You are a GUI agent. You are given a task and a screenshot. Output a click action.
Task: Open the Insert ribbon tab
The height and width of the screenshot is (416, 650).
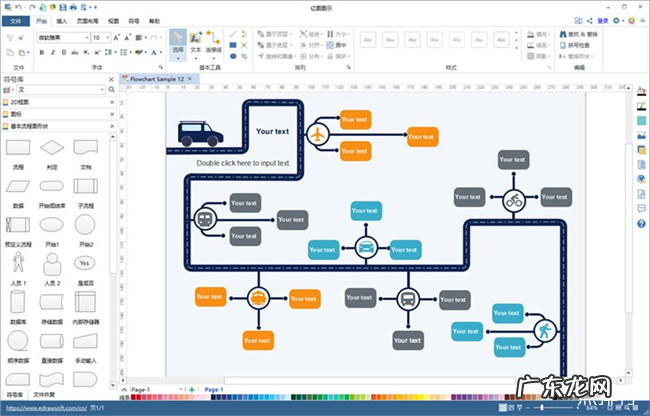point(63,20)
